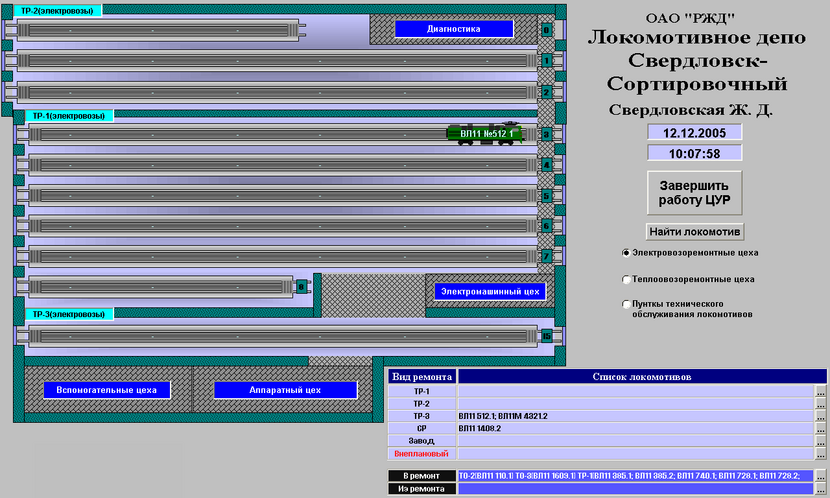Viewport: 830px width, 498px height.
Task: Click ТР-3(электровозы) workshop label
Action: coord(69,314)
